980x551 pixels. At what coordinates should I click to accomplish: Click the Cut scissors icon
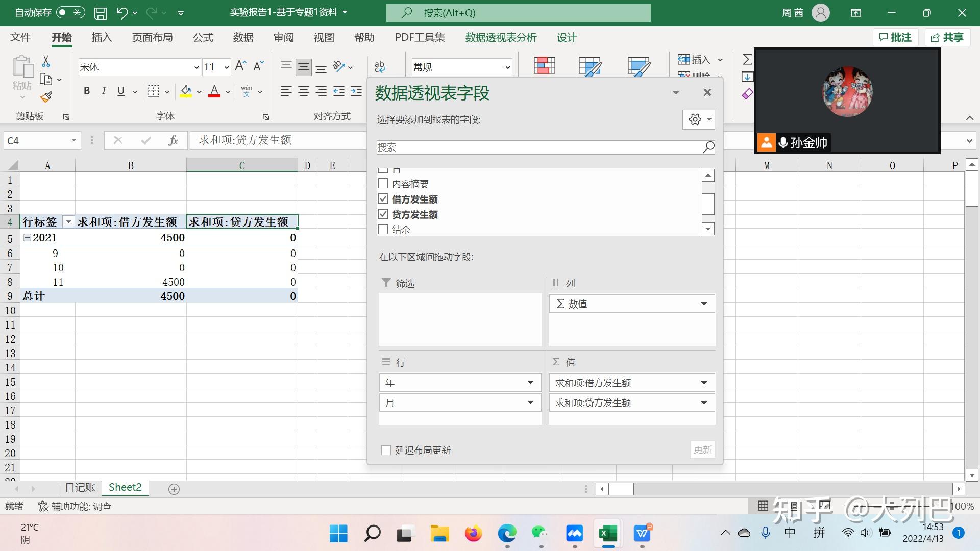tap(46, 61)
